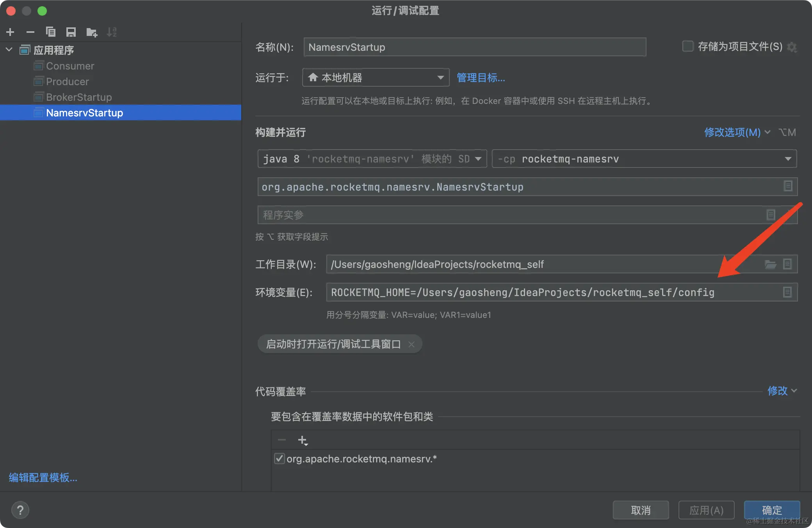The width and height of the screenshot is (812, 528).
Task: Click the save configuration icon
Action: (71, 32)
